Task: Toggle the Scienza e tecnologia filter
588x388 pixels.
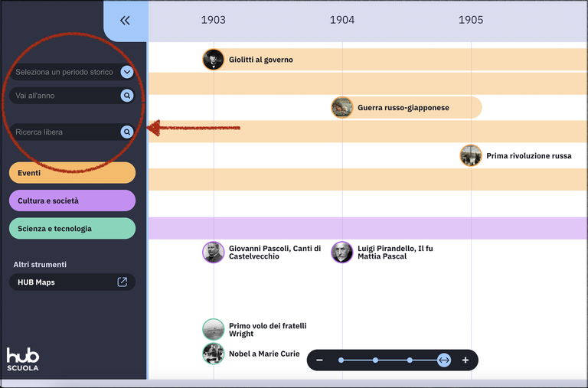Action: [x=72, y=229]
